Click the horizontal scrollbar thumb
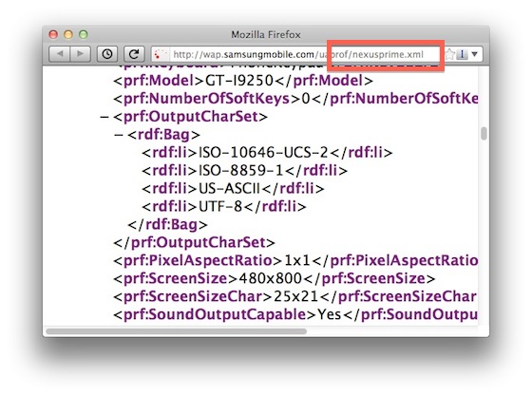Image resolution: width=532 pixels, height=396 pixels. 177,331
